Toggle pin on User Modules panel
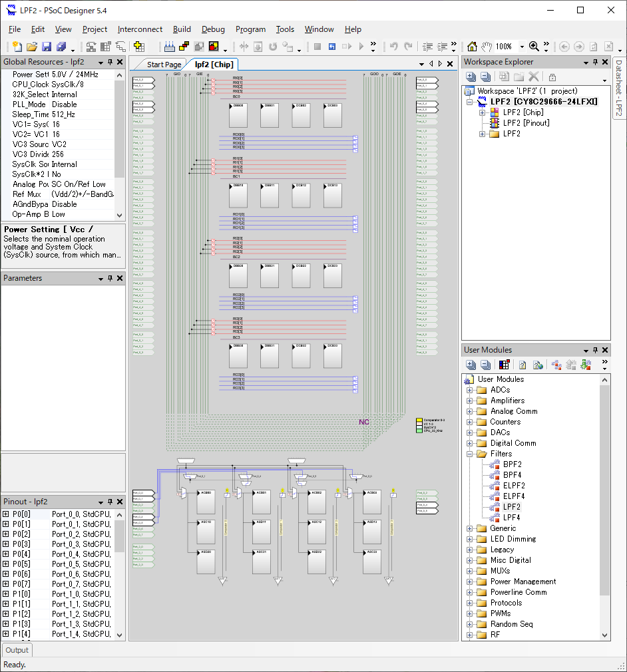This screenshot has width=627, height=672. (x=595, y=350)
